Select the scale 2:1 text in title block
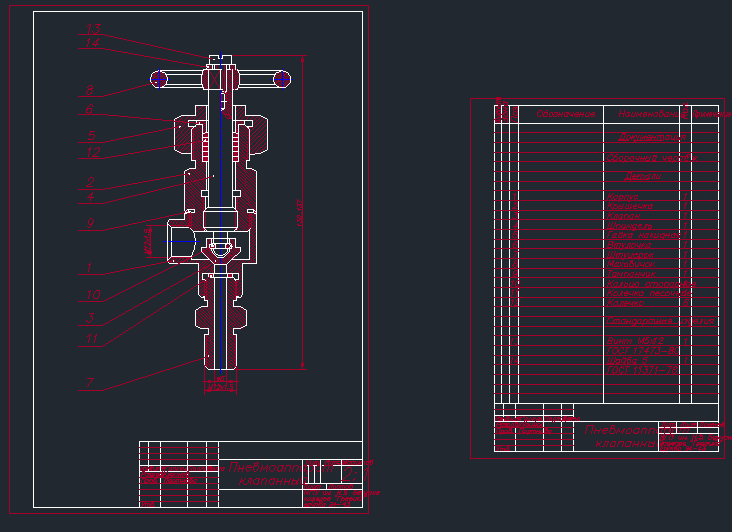Viewport: 732px width, 532px height. (x=355, y=475)
